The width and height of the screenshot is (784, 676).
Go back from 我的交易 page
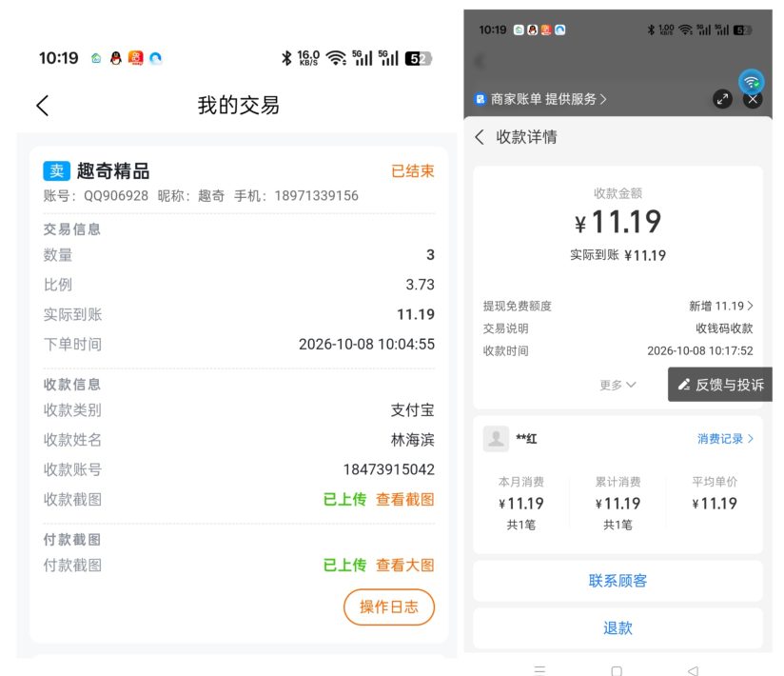coord(43,106)
